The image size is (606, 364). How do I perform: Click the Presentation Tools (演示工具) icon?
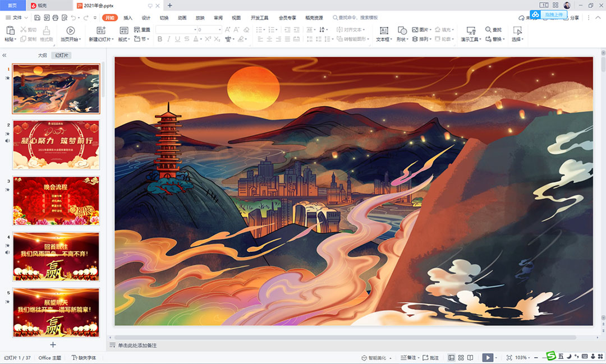[470, 31]
